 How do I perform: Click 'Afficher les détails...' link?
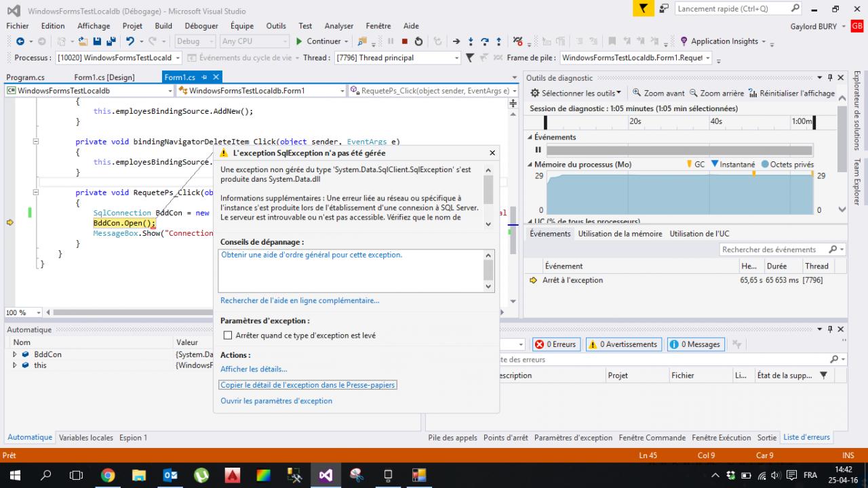point(254,369)
